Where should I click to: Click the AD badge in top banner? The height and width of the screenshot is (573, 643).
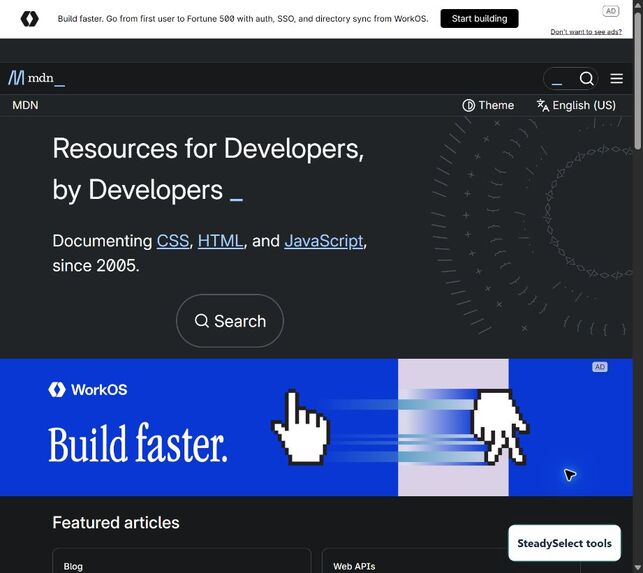611,11
